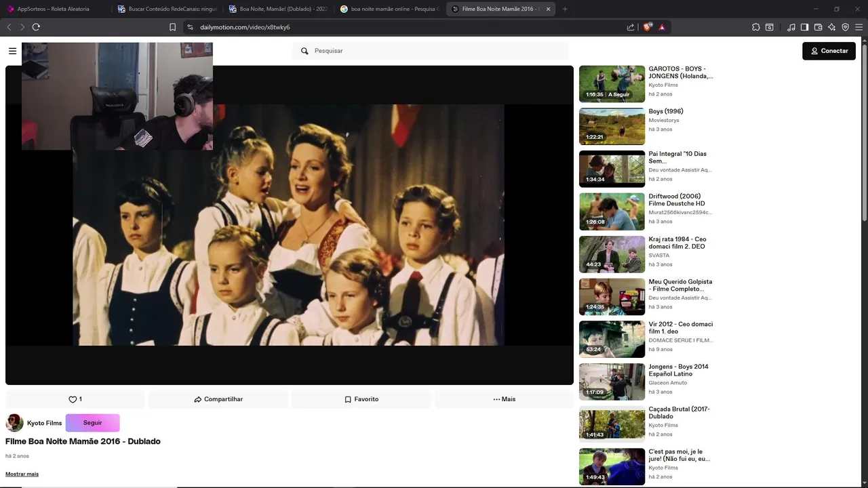Image resolution: width=868 pixels, height=488 pixels.
Task: Open the Mais more options menu
Action: pos(505,399)
